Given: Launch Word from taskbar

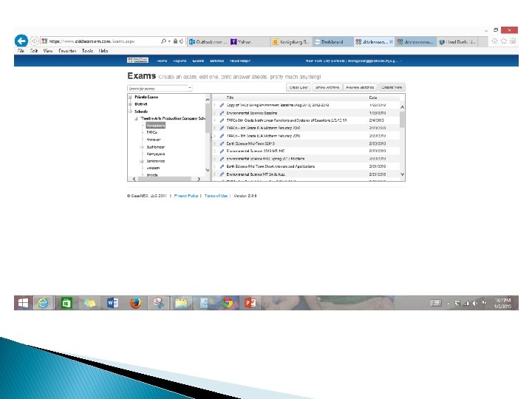Looking at the screenshot, I should click(x=112, y=303).
